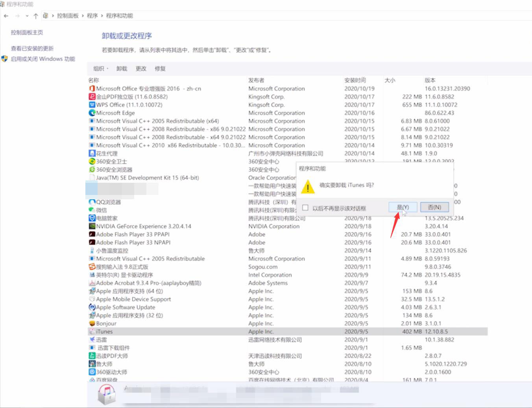Go back with the navigation arrow
Screen dimensions: 532x408
[x=6, y=16]
